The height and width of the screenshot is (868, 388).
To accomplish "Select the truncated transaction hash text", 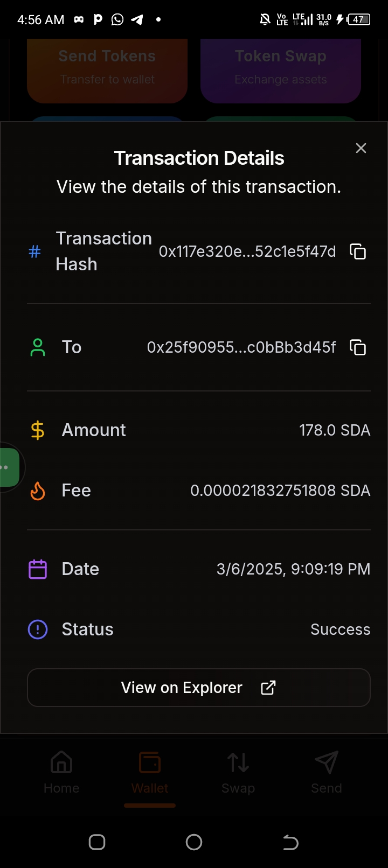I will point(247,251).
